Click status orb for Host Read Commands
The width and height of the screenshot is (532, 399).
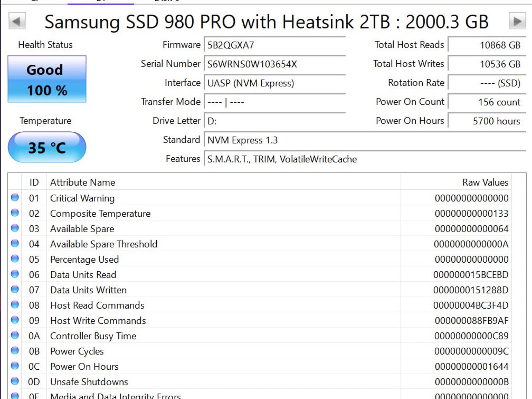15,305
